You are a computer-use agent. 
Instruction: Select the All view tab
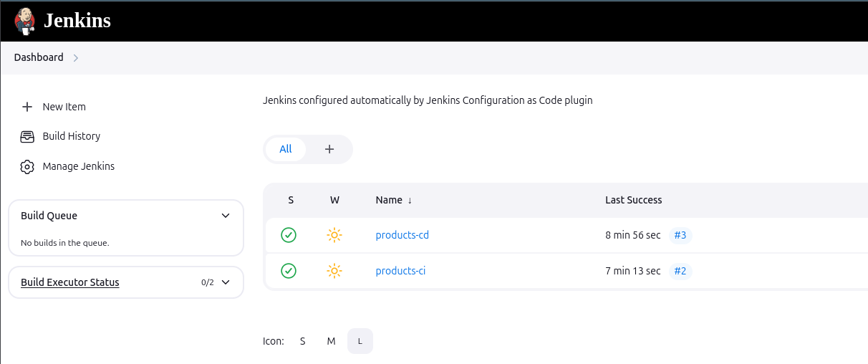(286, 149)
